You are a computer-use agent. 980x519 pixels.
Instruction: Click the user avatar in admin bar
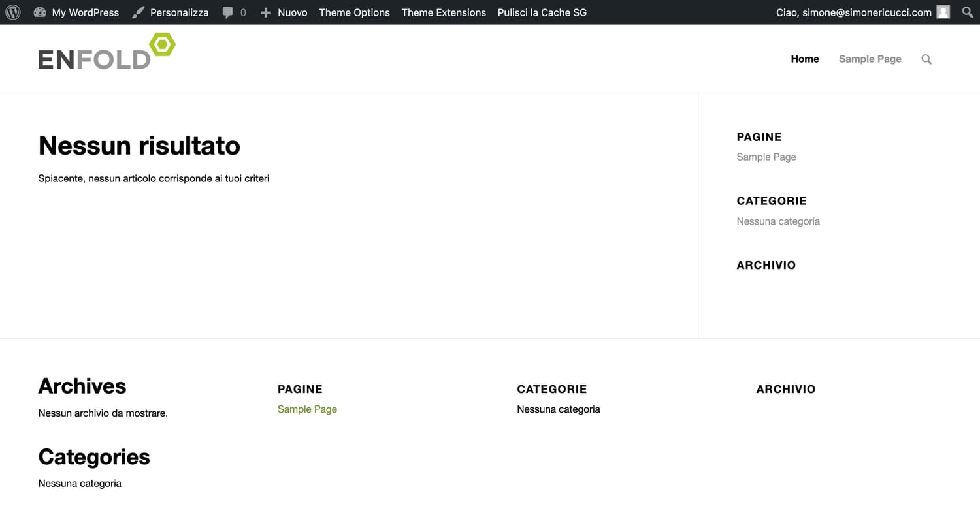943,12
